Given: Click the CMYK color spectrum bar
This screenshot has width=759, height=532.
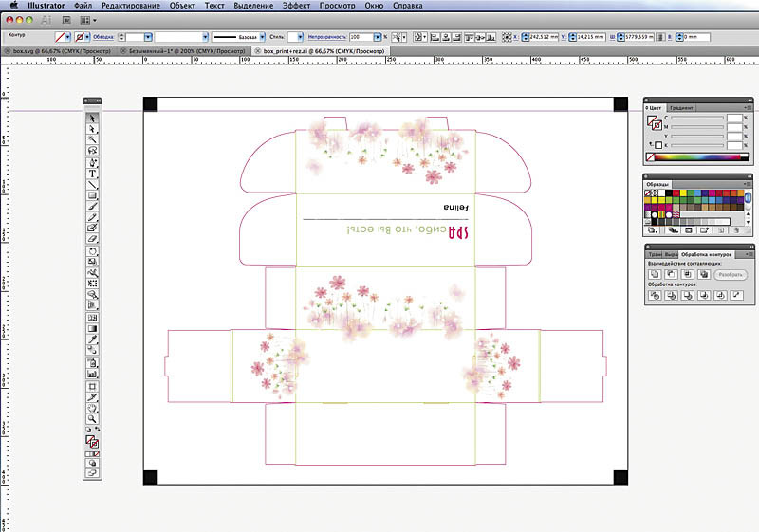Looking at the screenshot, I should (x=700, y=156).
